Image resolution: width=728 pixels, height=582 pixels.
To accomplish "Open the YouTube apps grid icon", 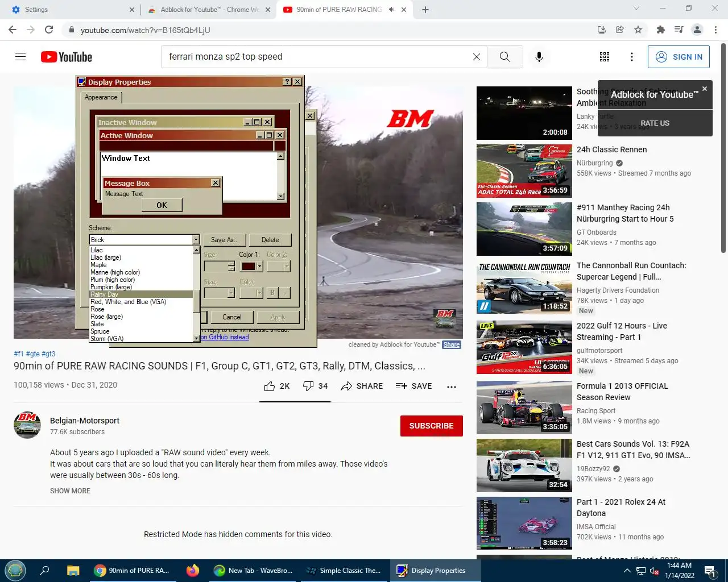I will tap(605, 57).
